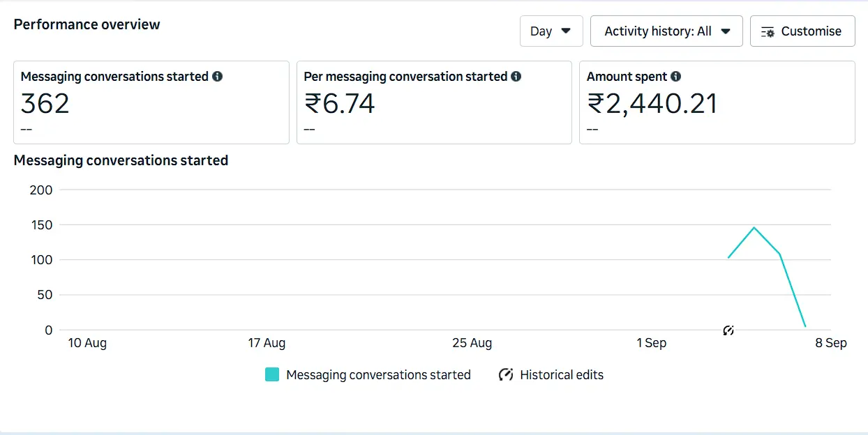Toggle the Messaging conversations started legend entry
Viewport: 868px width, 435px height.
click(x=377, y=374)
